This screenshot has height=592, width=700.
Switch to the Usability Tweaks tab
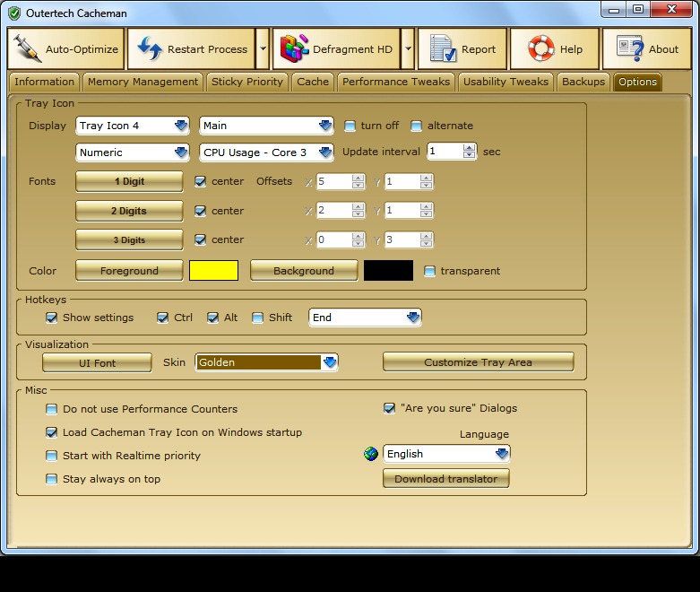506,82
